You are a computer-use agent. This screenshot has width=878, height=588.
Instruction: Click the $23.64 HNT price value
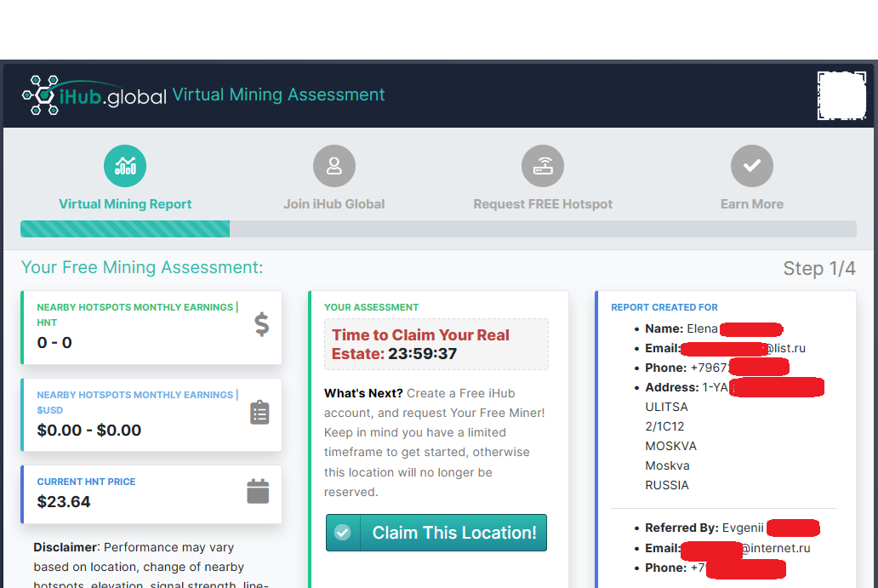tap(63, 502)
